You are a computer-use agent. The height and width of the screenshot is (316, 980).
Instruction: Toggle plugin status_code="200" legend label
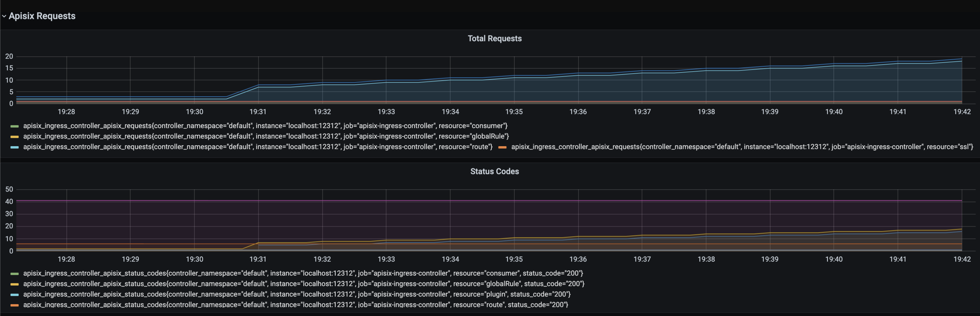point(297,294)
